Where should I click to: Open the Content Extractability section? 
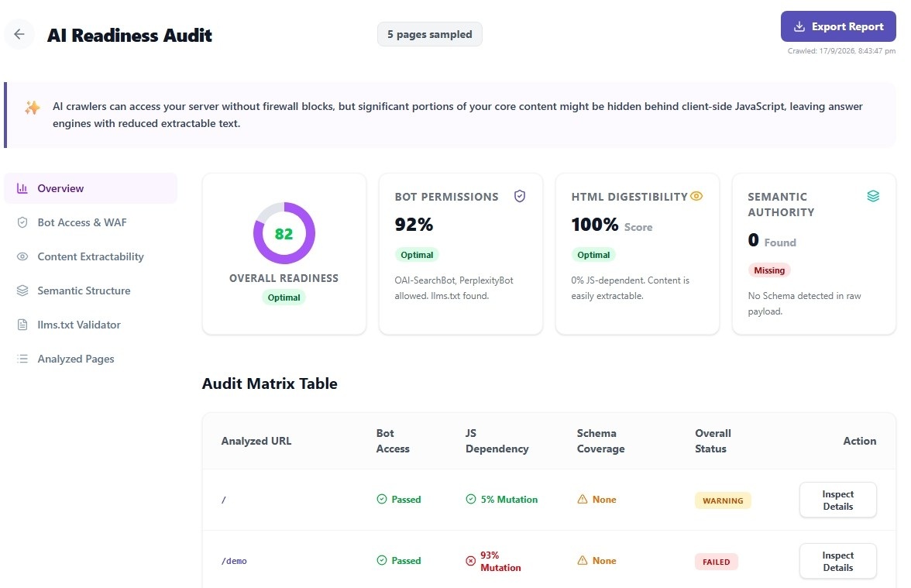(x=91, y=256)
